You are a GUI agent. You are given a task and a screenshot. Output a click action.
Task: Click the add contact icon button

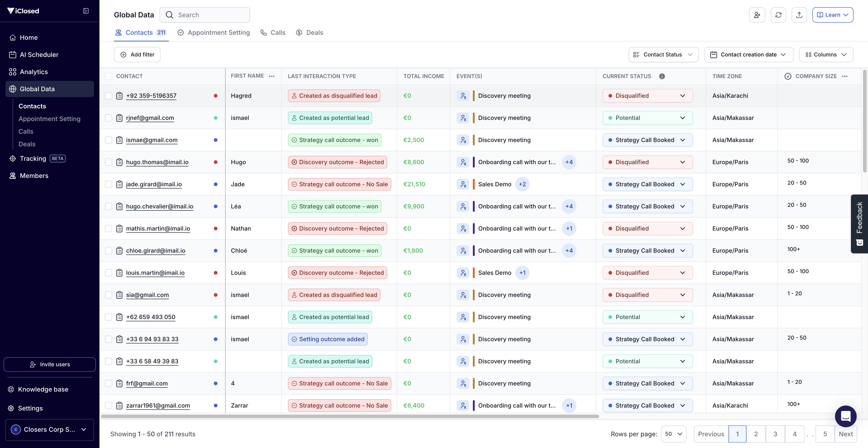(757, 15)
